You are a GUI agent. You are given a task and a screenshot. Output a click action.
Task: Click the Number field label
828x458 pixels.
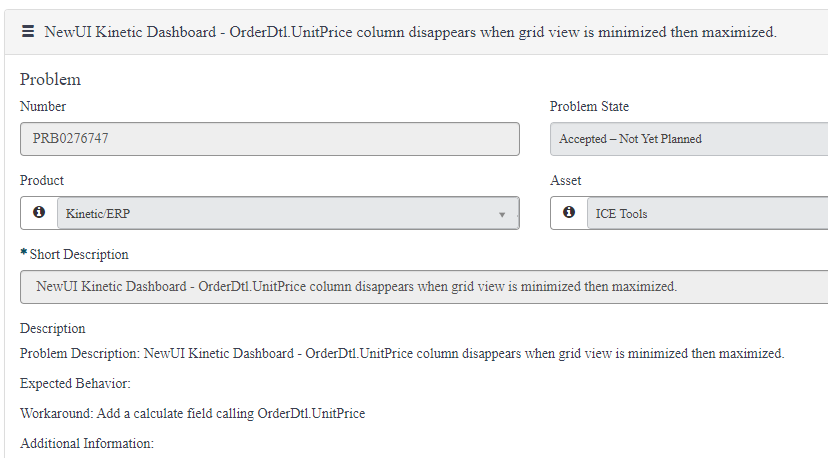(43, 106)
